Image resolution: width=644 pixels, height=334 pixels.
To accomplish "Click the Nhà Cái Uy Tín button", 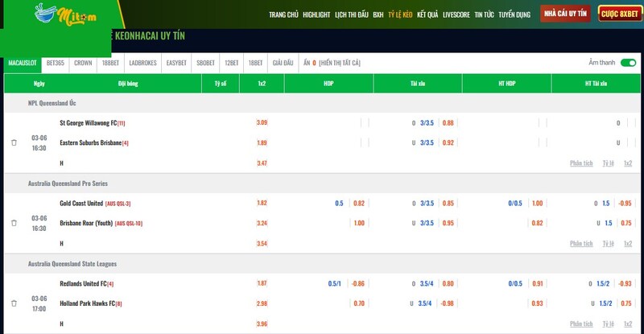I will coord(566,14).
